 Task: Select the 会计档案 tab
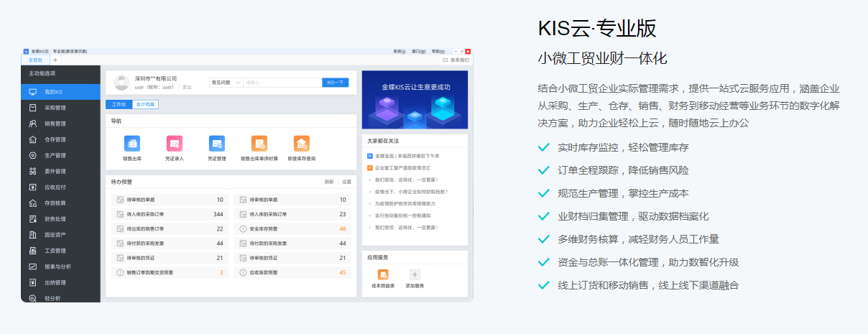coord(145,104)
